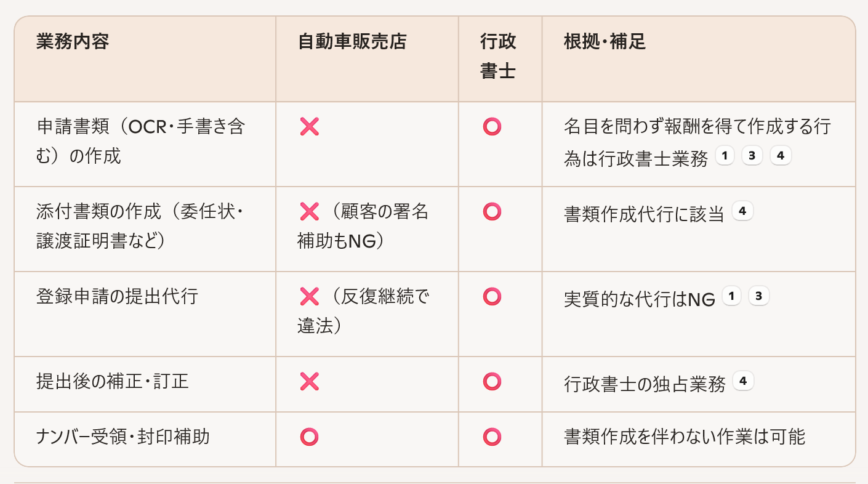The image size is (868, 484).
Task: Click the 業務内容 column header
Action: (73, 42)
